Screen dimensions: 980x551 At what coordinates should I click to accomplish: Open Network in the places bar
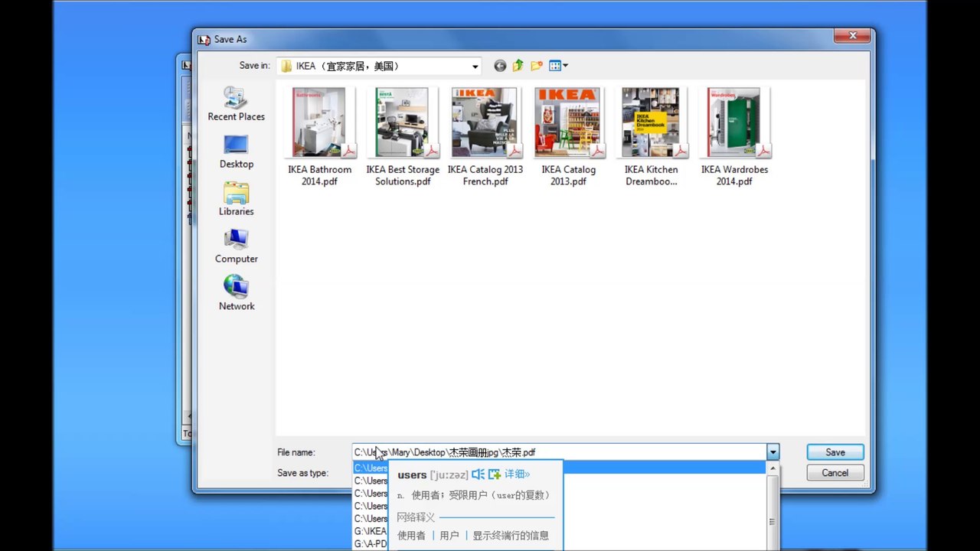[236, 294]
